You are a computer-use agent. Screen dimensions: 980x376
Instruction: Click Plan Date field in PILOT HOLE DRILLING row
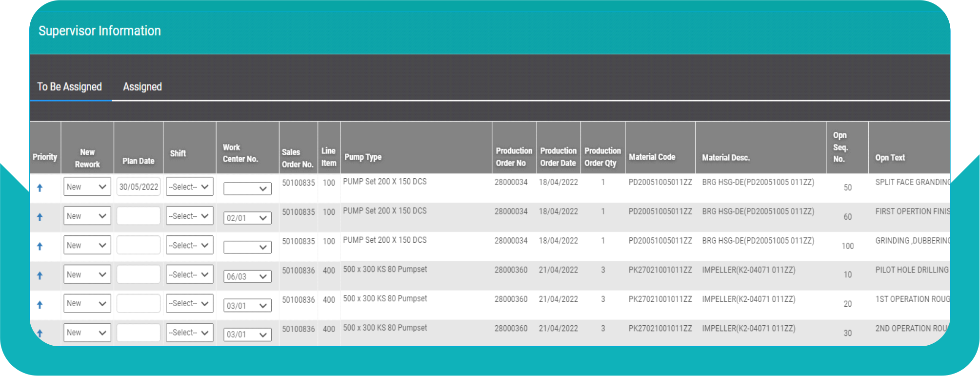coord(139,274)
